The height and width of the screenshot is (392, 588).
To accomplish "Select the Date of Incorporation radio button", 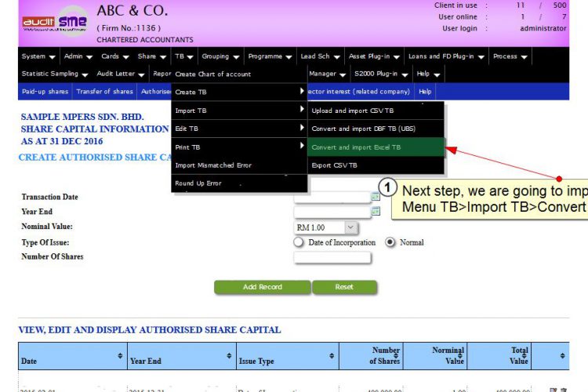I will point(299,242).
